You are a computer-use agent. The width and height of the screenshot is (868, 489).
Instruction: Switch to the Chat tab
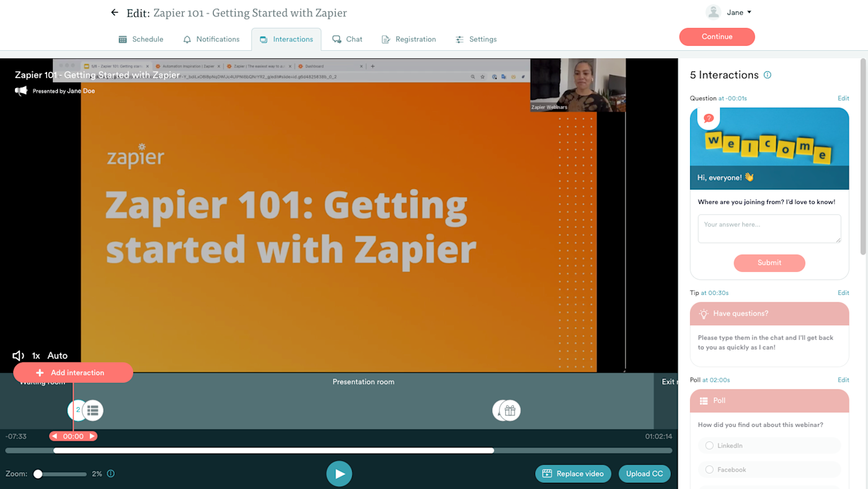(347, 39)
